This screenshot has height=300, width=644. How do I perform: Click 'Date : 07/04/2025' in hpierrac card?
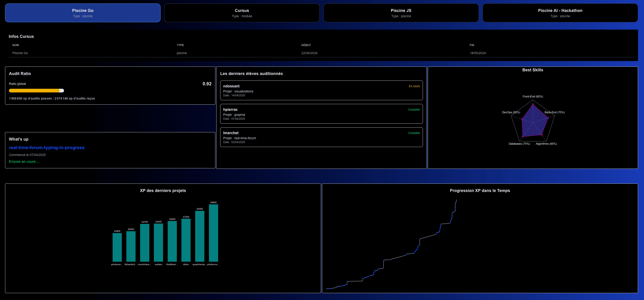[x=234, y=119]
